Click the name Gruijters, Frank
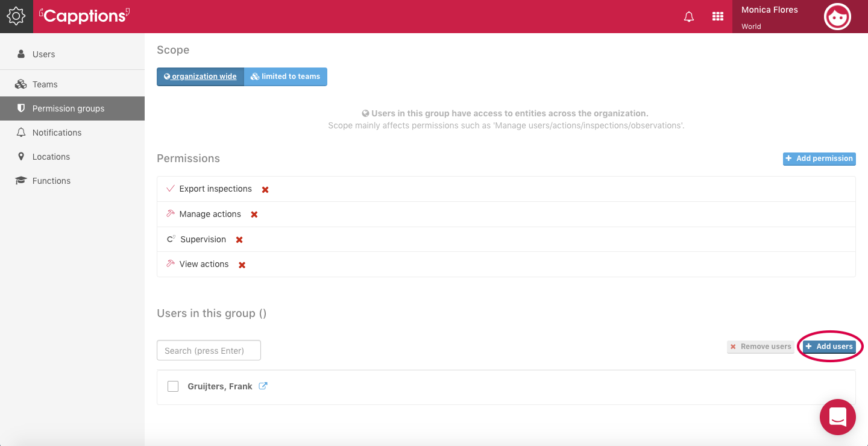The height and width of the screenshot is (446, 868). point(220,386)
